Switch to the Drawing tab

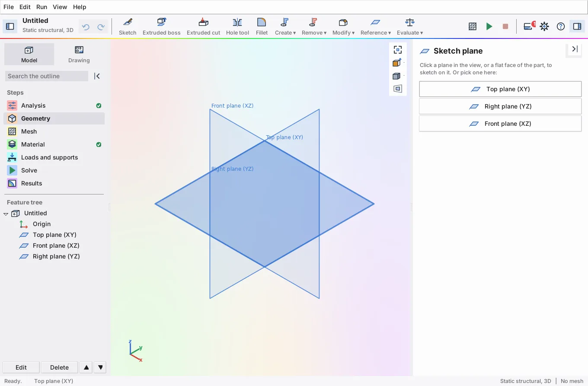pyautogui.click(x=79, y=54)
